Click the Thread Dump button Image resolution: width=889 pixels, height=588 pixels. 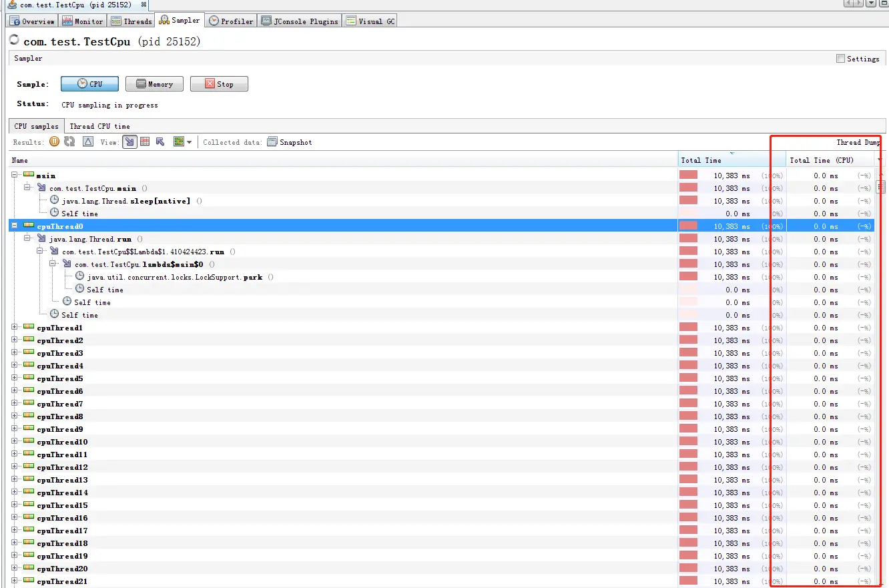pos(858,142)
